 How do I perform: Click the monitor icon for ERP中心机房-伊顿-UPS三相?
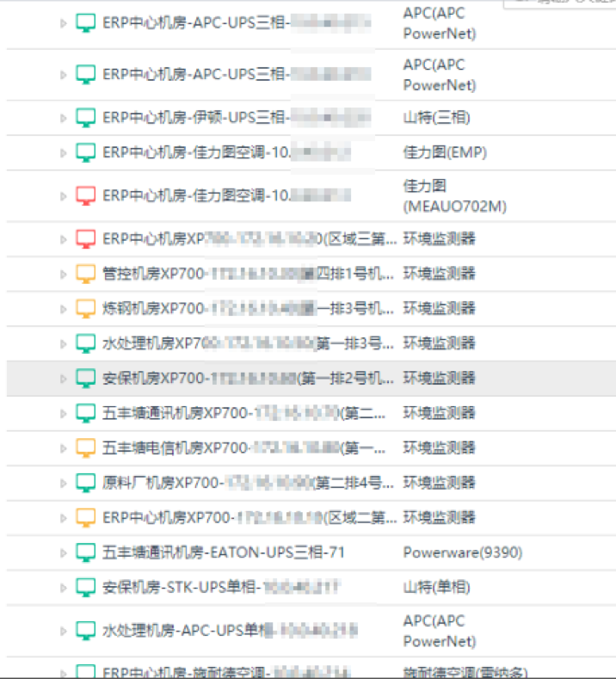[86, 118]
